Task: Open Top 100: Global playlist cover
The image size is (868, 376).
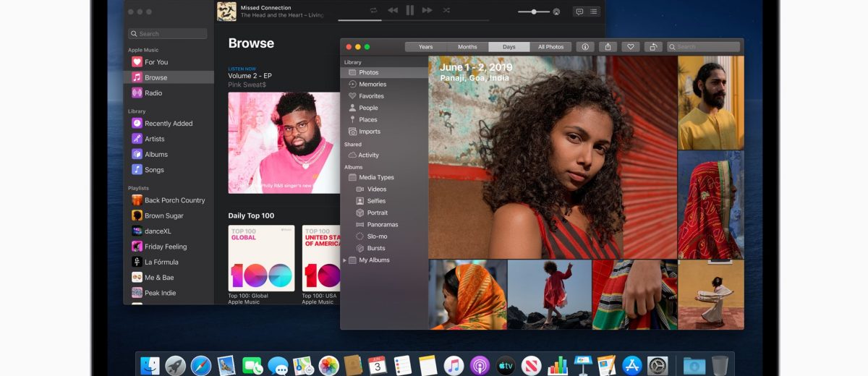Action: pyautogui.click(x=261, y=258)
